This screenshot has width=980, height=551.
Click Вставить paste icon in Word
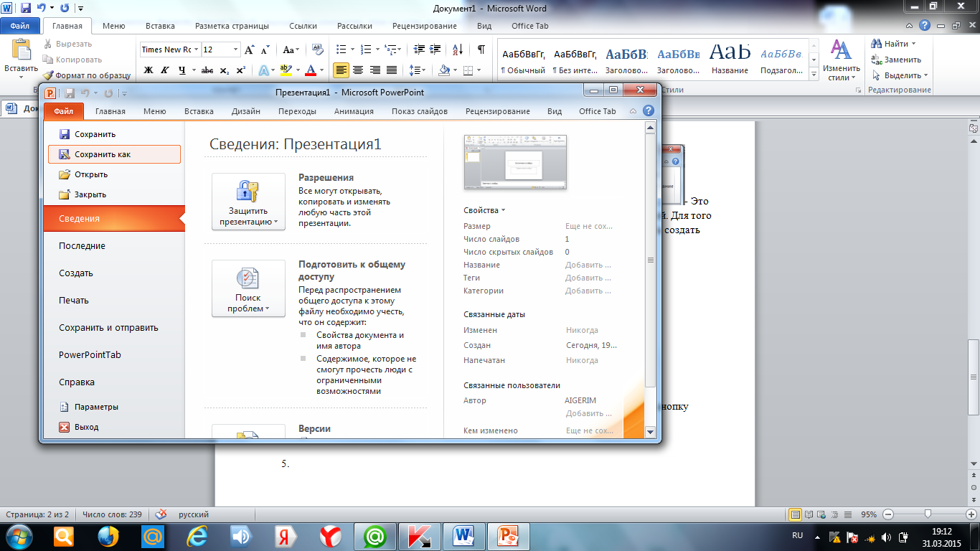[22, 50]
